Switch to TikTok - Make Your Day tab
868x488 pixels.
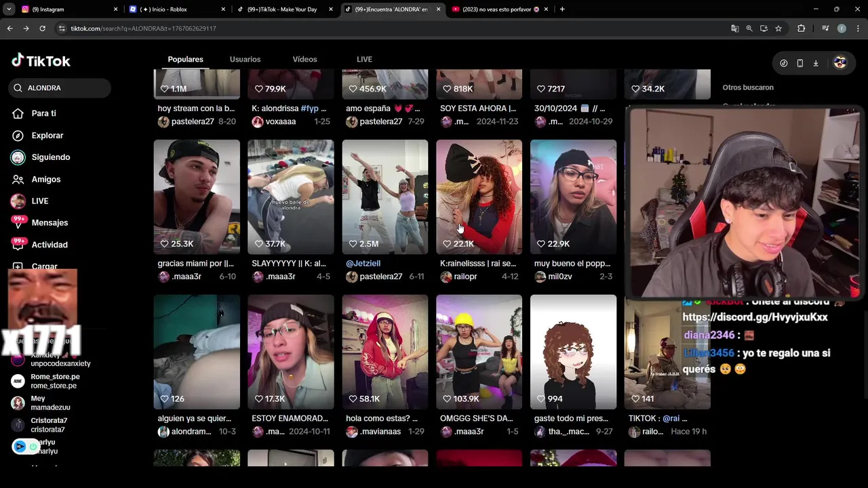(285, 9)
